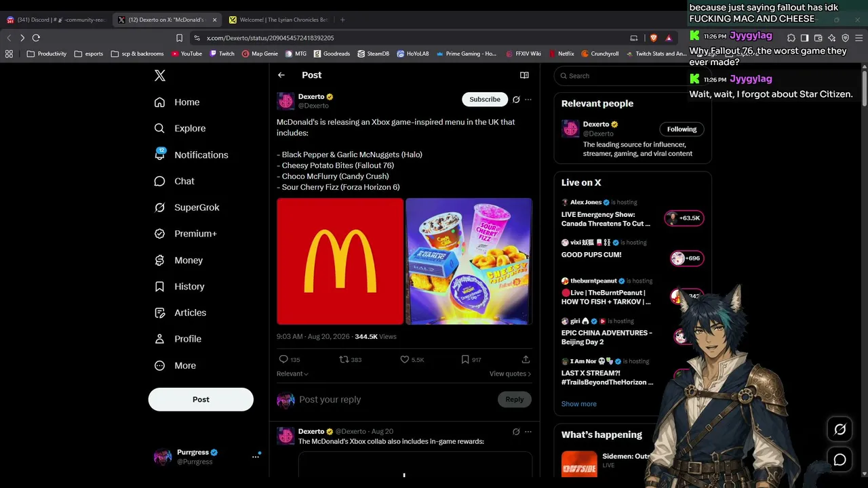Go to the Explore page

point(180,128)
